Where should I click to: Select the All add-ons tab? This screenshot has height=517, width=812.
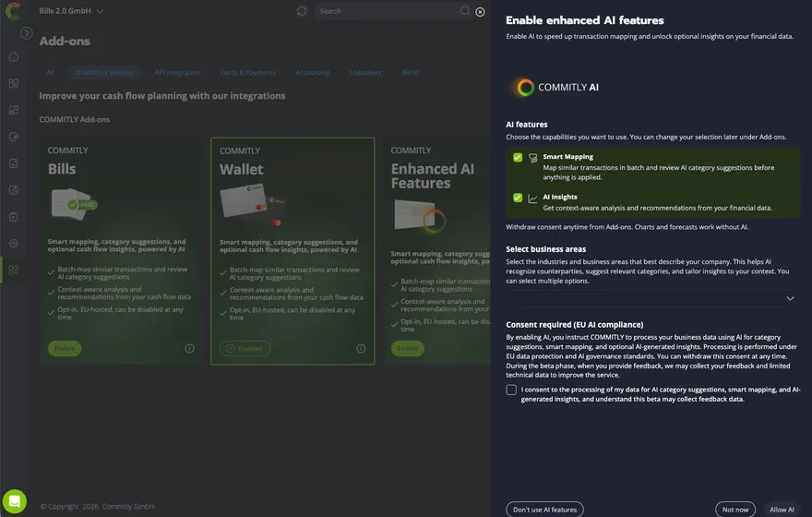(50, 73)
